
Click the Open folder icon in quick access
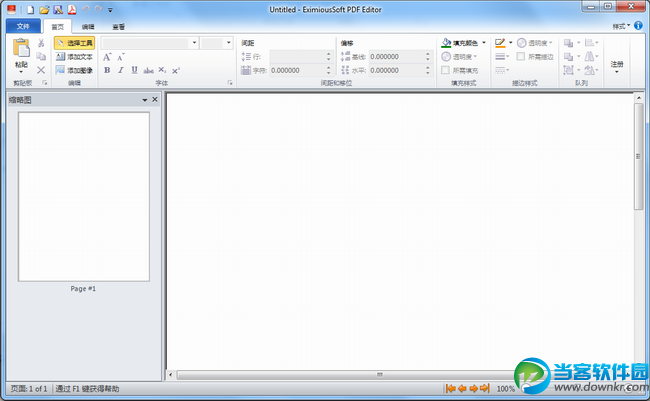(44, 9)
